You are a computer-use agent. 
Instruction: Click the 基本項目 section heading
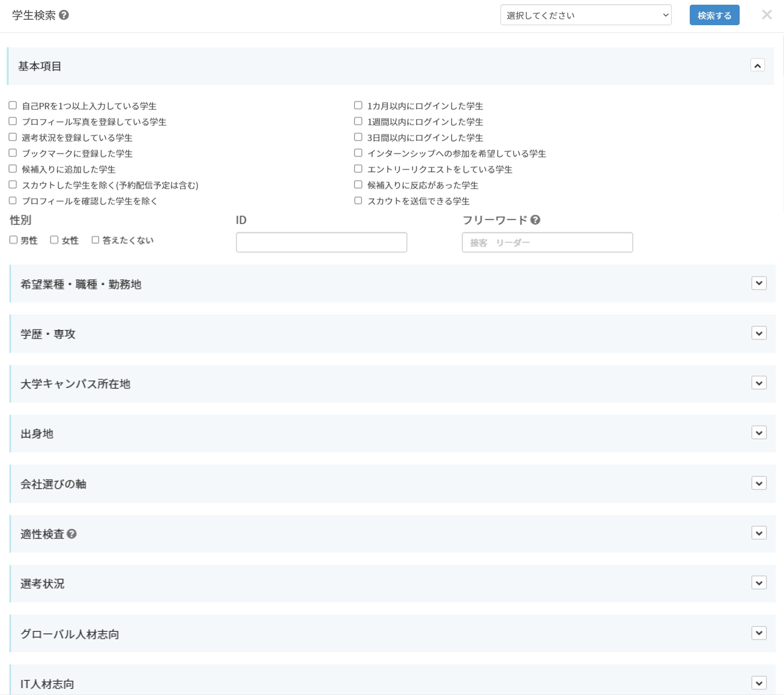click(40, 66)
